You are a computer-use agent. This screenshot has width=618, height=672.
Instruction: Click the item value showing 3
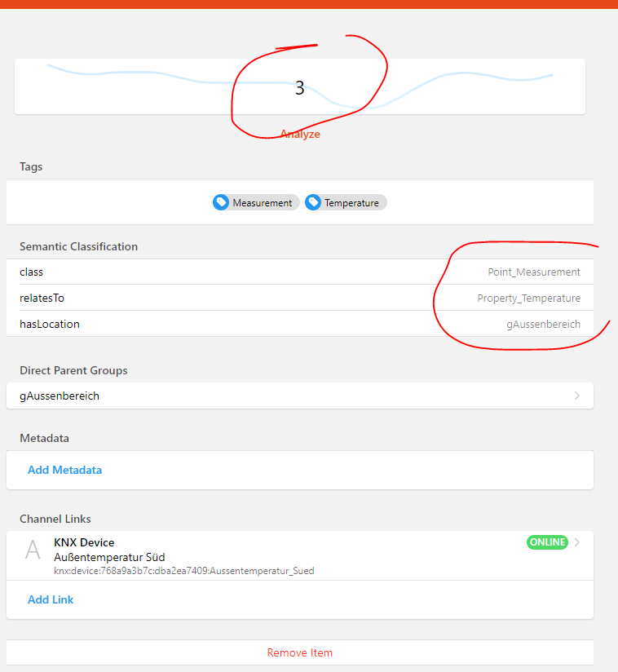299,88
